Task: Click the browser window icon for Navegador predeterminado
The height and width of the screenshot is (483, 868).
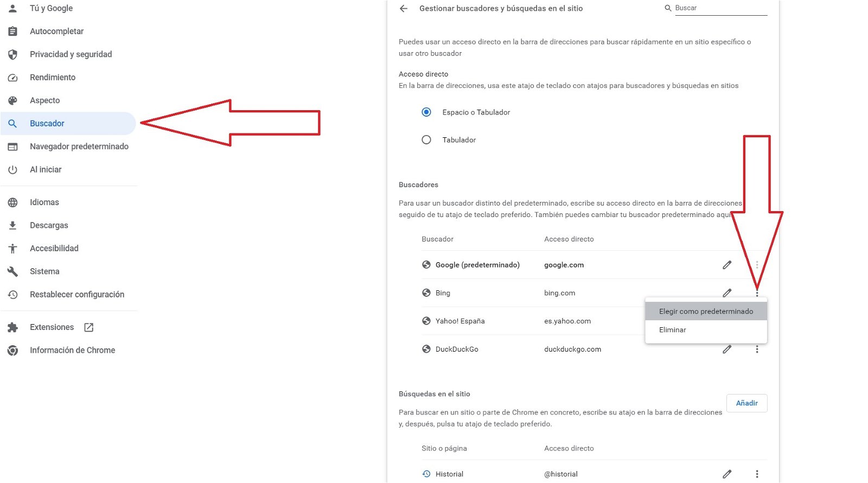Action: [12, 147]
